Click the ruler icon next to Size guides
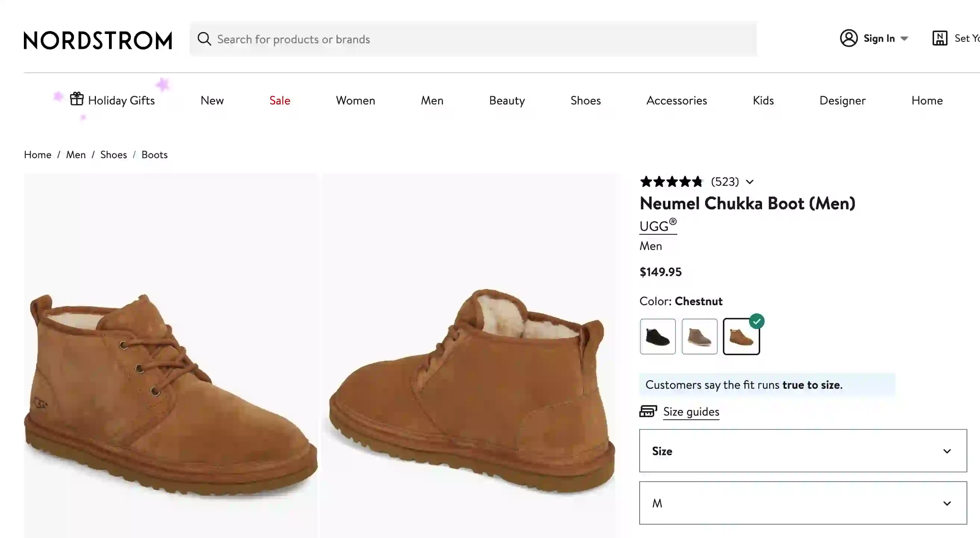Image resolution: width=980 pixels, height=538 pixels. coord(648,412)
